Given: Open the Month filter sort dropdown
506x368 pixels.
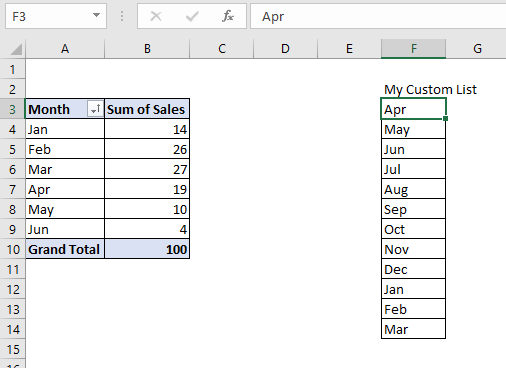Looking at the screenshot, I should click(x=95, y=109).
